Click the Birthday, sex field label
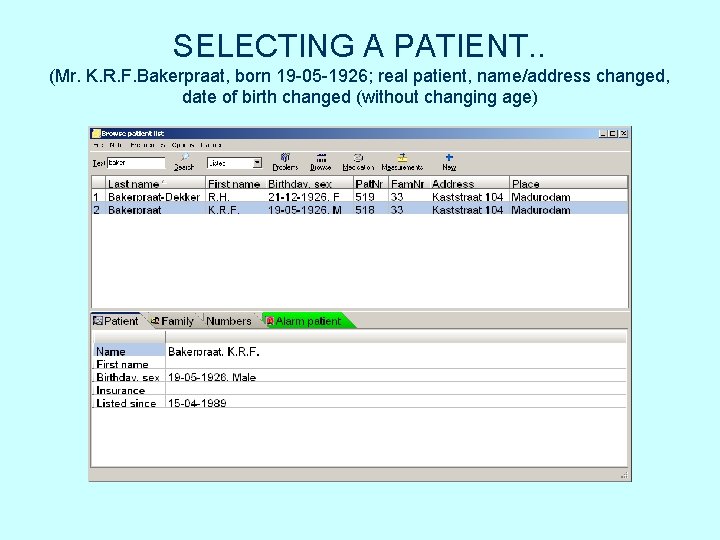 tap(128, 377)
